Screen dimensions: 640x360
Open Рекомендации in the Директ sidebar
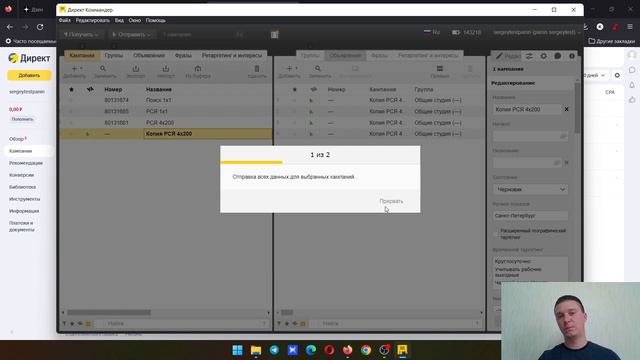click(x=26, y=163)
